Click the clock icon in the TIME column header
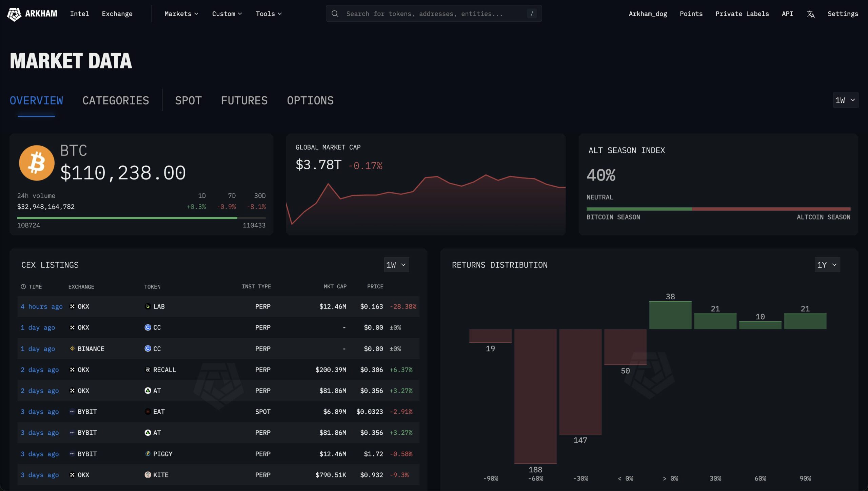Image resolution: width=868 pixels, height=491 pixels. coord(23,286)
